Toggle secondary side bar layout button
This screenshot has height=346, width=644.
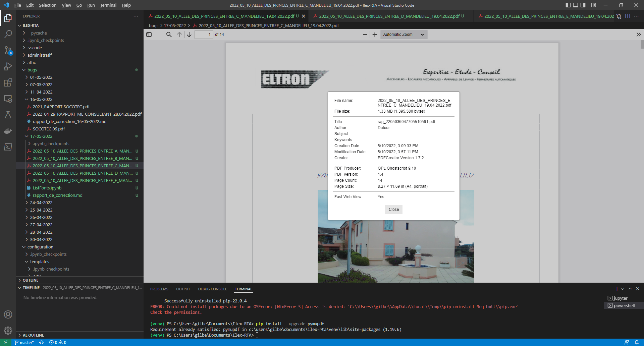tap(583, 5)
